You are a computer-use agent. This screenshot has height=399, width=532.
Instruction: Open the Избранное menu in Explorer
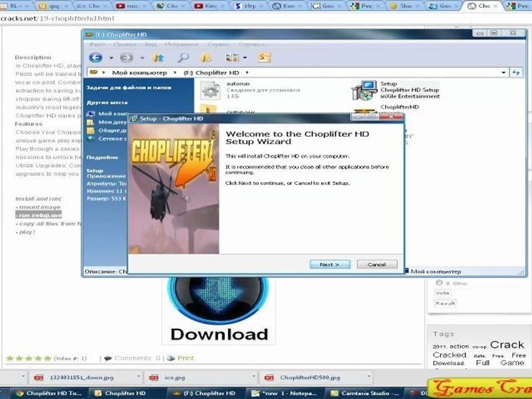[x=182, y=44]
